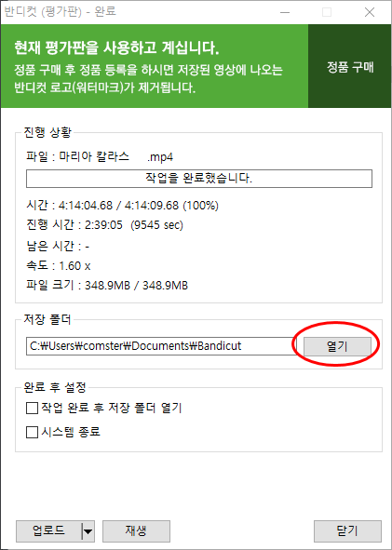Expand the 업로드 dropdown arrow

click(88, 531)
